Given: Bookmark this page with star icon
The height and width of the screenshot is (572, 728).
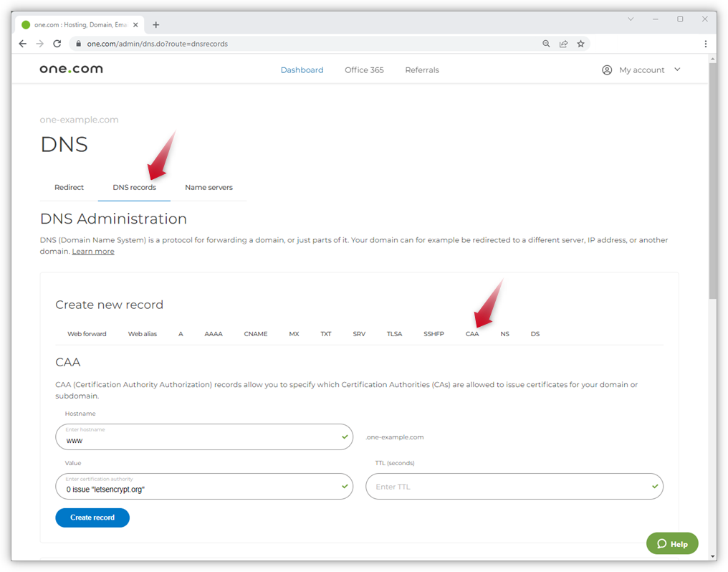Looking at the screenshot, I should pyautogui.click(x=580, y=44).
